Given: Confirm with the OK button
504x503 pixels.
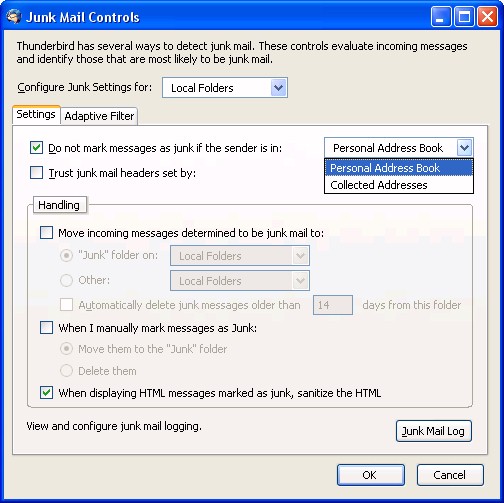Looking at the screenshot, I should [x=371, y=475].
